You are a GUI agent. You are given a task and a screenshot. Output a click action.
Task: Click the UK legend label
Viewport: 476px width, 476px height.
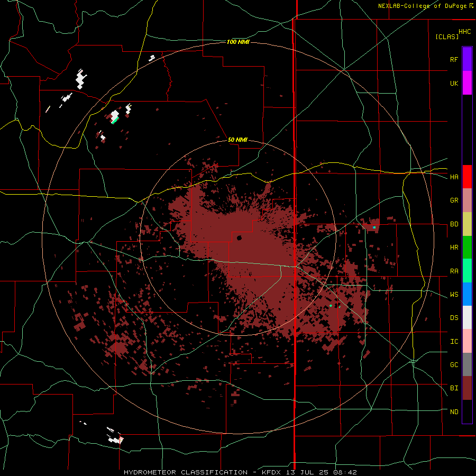pos(454,83)
